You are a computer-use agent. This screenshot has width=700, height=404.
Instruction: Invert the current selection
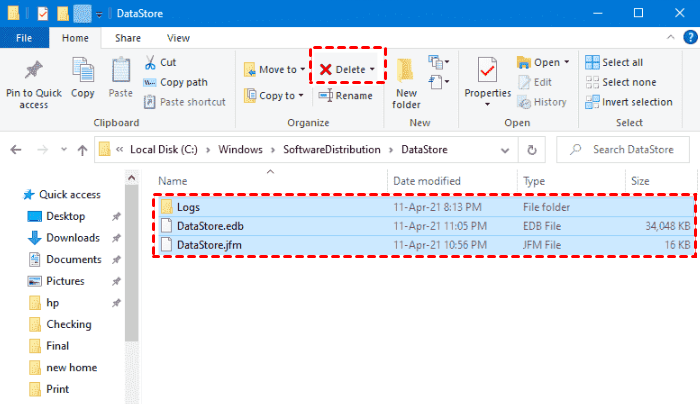coord(629,102)
